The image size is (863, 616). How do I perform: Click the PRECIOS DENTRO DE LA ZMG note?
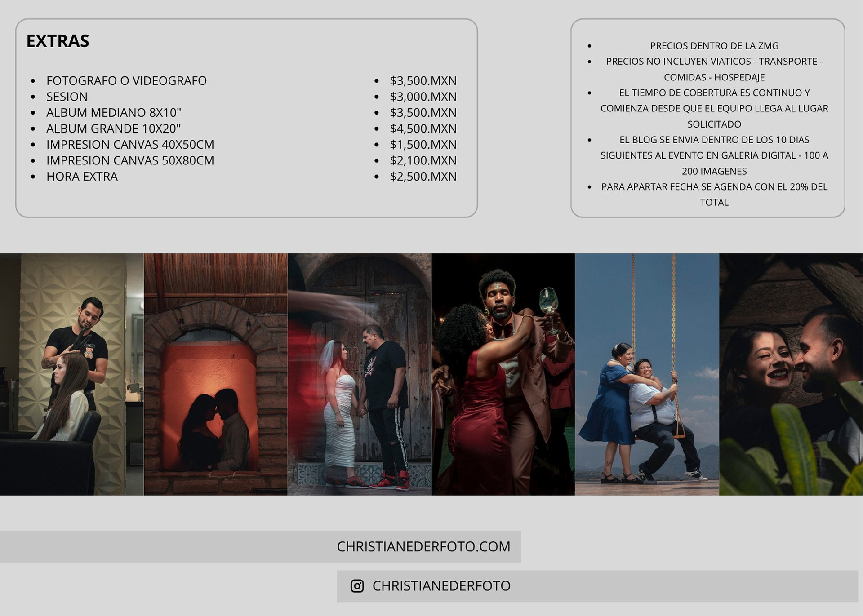714,46
